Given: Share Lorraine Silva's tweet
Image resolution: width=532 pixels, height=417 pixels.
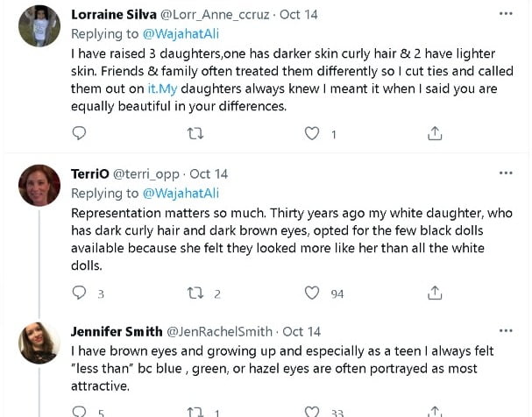Looking at the screenshot, I should pyautogui.click(x=434, y=133).
